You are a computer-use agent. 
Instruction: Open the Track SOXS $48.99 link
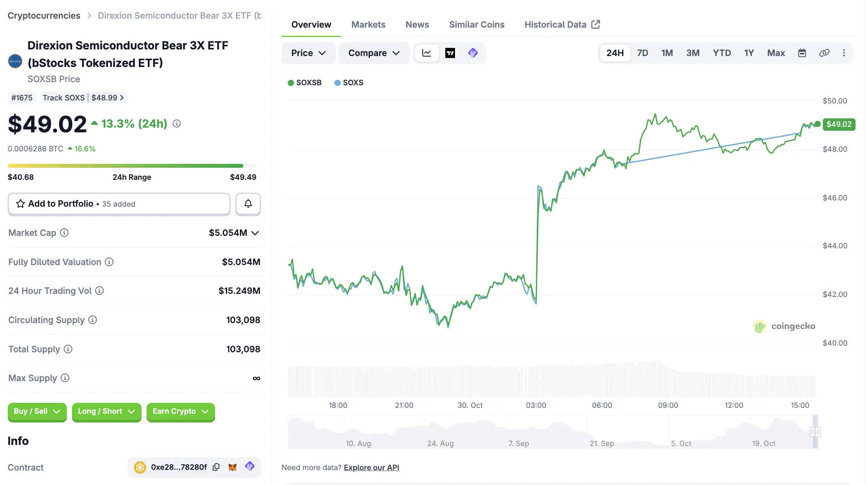tap(83, 98)
